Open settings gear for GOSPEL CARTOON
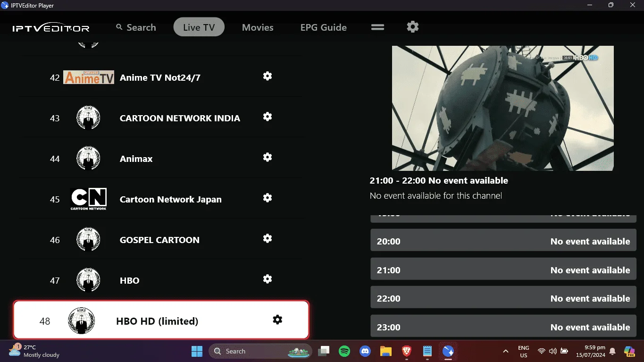The height and width of the screenshot is (362, 644). coord(268,238)
